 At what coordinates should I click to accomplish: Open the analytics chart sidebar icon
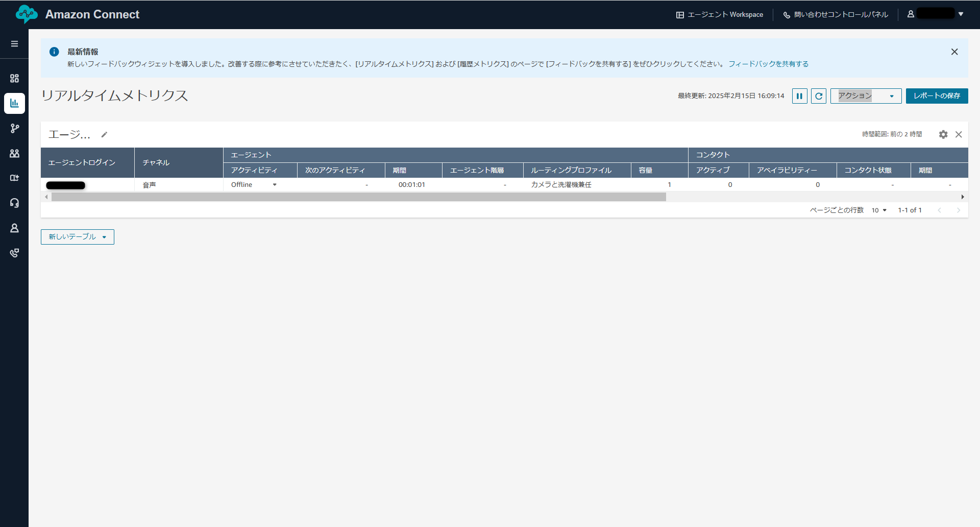[x=14, y=103]
